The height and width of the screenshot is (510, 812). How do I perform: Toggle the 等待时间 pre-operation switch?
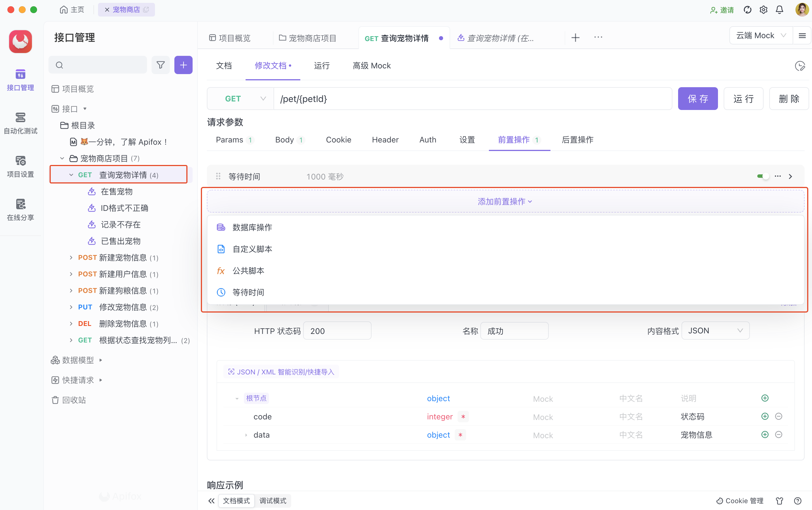click(x=762, y=176)
